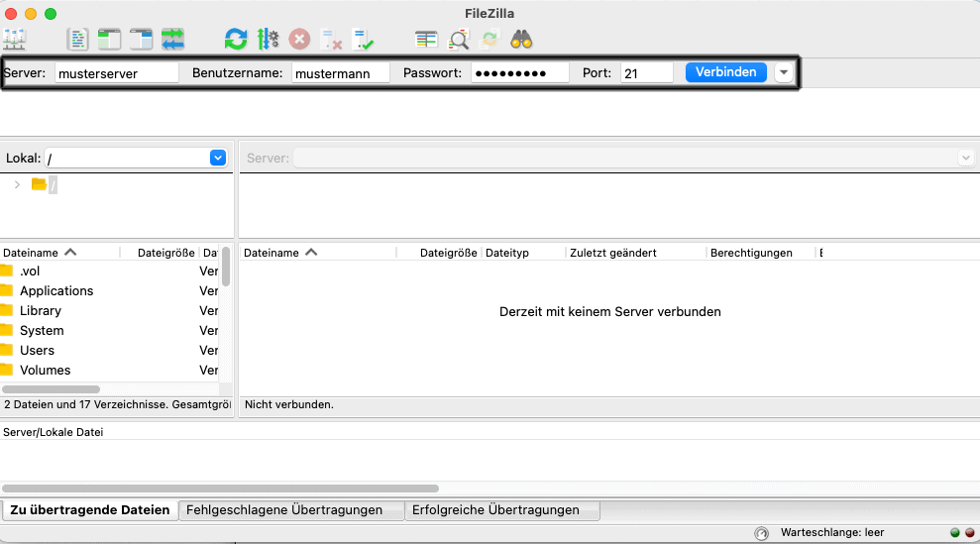Sort the local list by the Dateiname column
The image size is (980, 544).
tap(60, 253)
